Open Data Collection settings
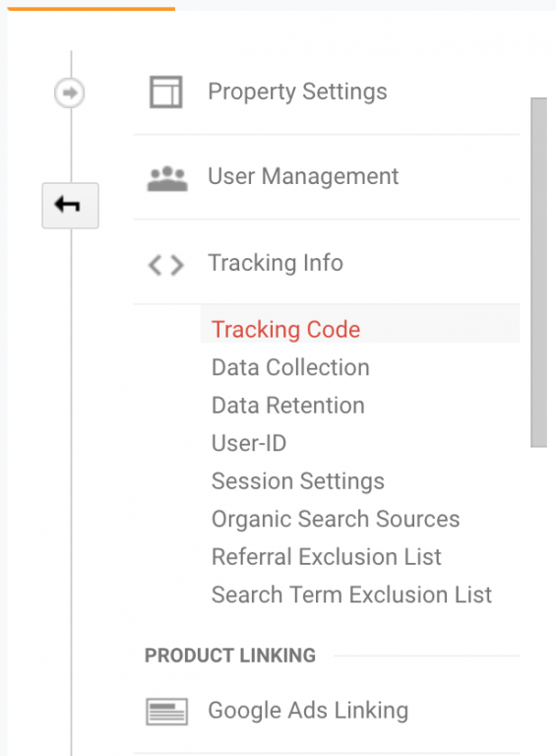556x756 pixels. click(290, 368)
